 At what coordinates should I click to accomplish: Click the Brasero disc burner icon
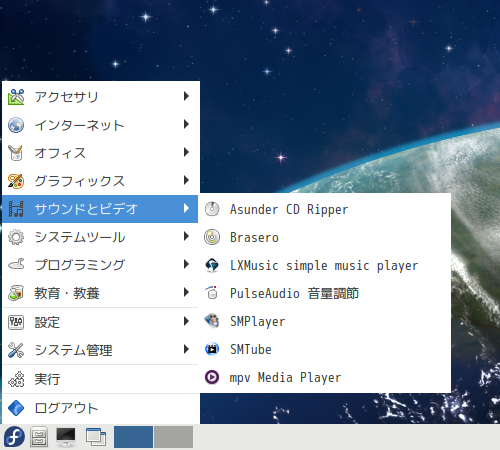click(212, 237)
